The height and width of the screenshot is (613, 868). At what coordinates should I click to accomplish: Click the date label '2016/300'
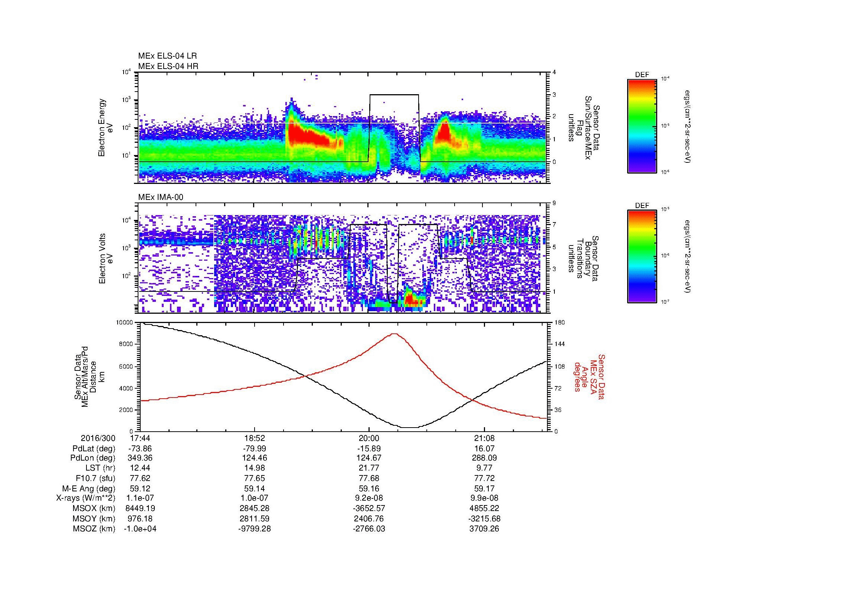98,438
